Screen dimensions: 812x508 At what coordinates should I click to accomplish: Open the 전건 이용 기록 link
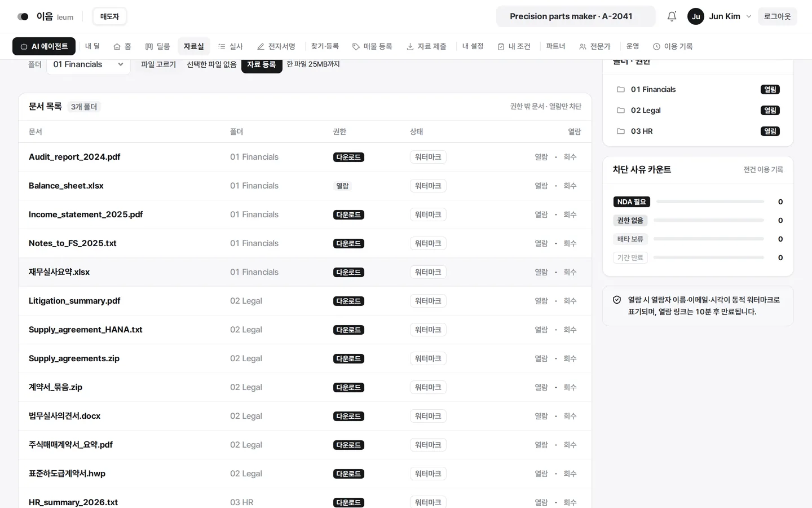[763, 169]
